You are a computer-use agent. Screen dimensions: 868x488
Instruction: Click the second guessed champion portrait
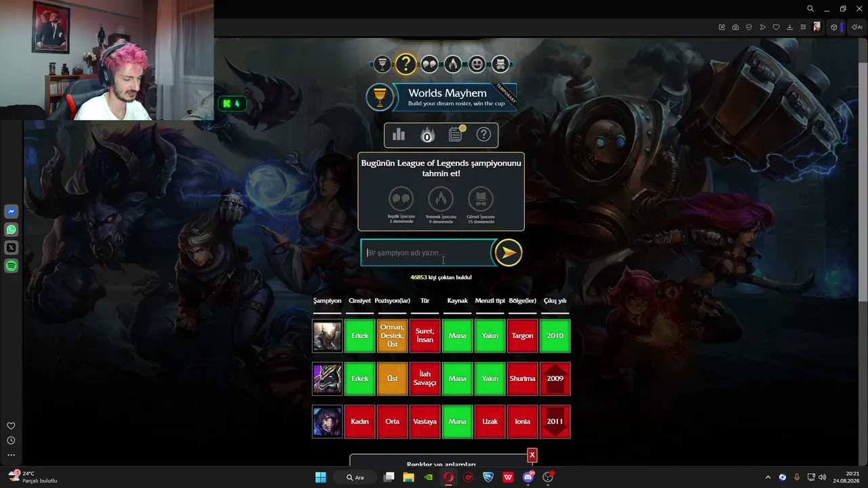pos(327,379)
